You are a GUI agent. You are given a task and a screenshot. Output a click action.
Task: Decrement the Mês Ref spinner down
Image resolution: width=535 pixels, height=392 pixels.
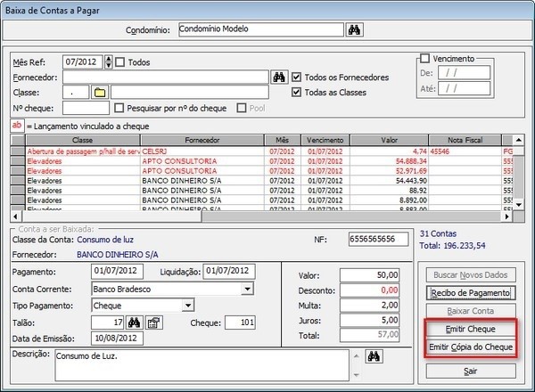pyautogui.click(x=108, y=65)
